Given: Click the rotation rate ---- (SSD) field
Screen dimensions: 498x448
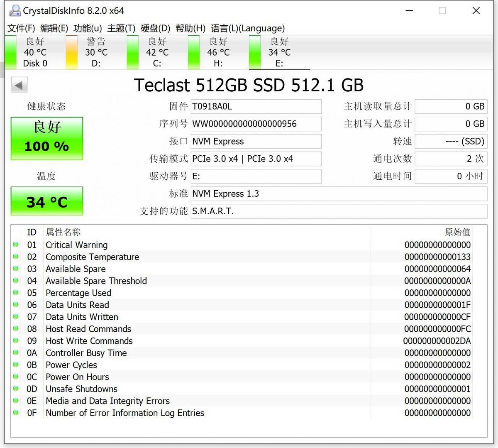Looking at the screenshot, I should 451,141.
